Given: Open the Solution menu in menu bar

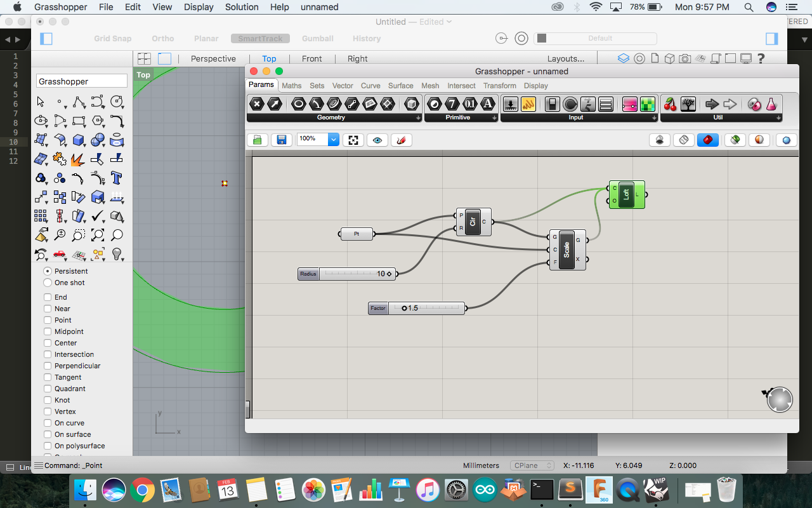Looking at the screenshot, I should click(x=242, y=7).
